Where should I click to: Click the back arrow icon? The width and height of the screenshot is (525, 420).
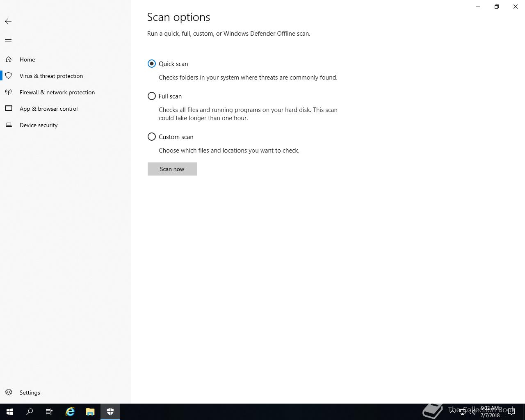(x=8, y=21)
